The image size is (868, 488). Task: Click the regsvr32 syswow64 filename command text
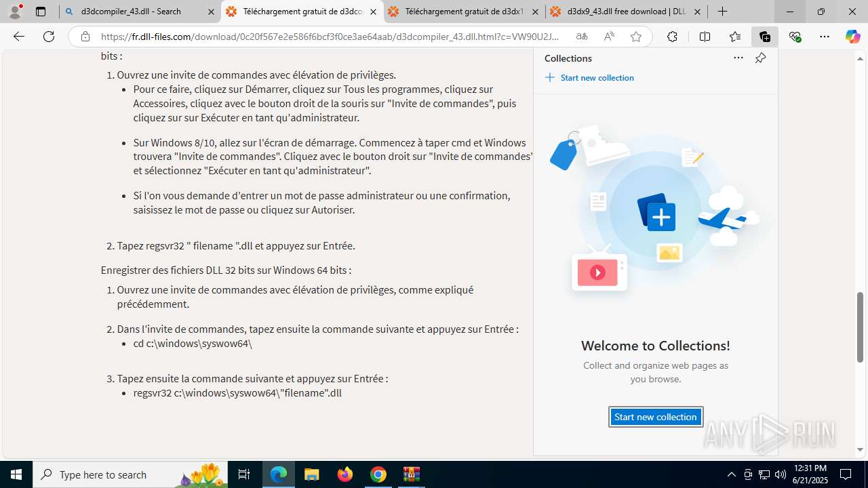(237, 393)
